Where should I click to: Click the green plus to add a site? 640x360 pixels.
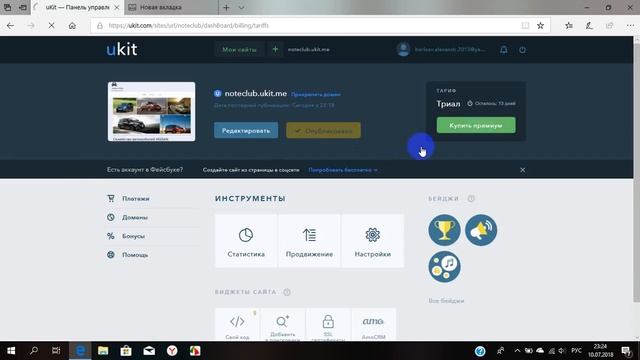[275, 49]
